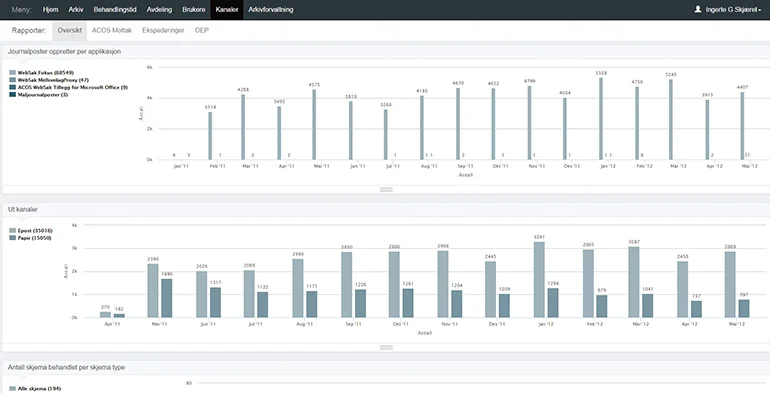Viewport: 770px width, 393px height.
Task: Toggle the WebSak MellomlagProxy legend series
Action: pyautogui.click(x=49, y=80)
